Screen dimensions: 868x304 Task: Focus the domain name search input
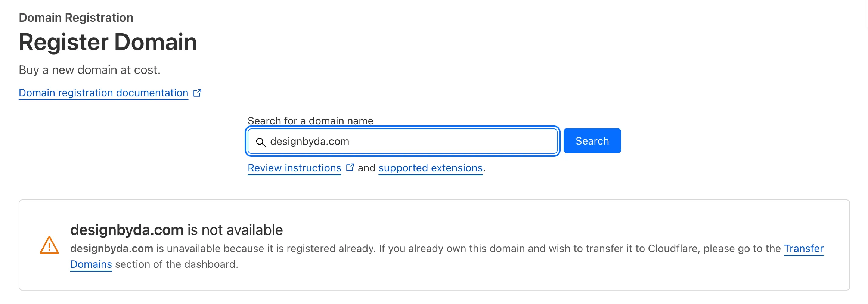click(x=411, y=142)
